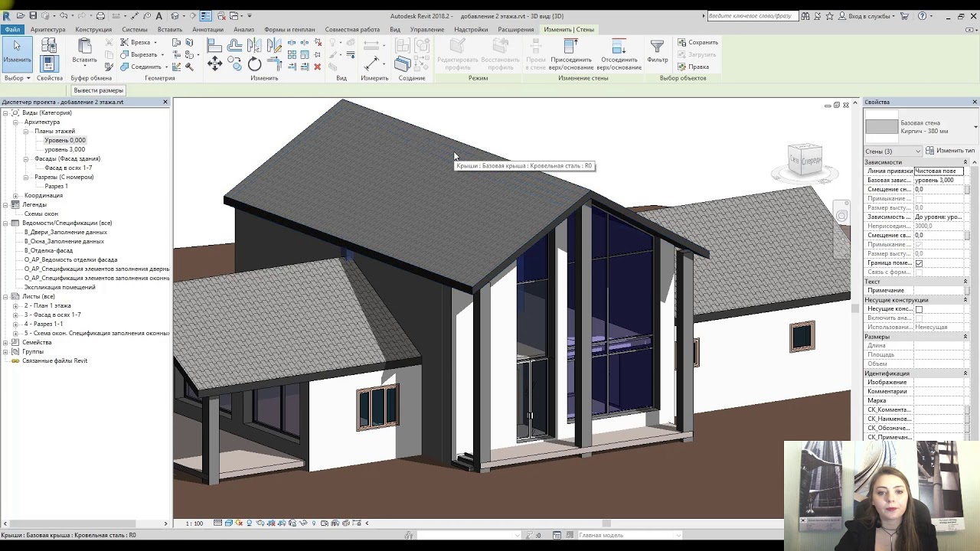Collapse the Фасады (Фасад здания) node

[25, 159]
